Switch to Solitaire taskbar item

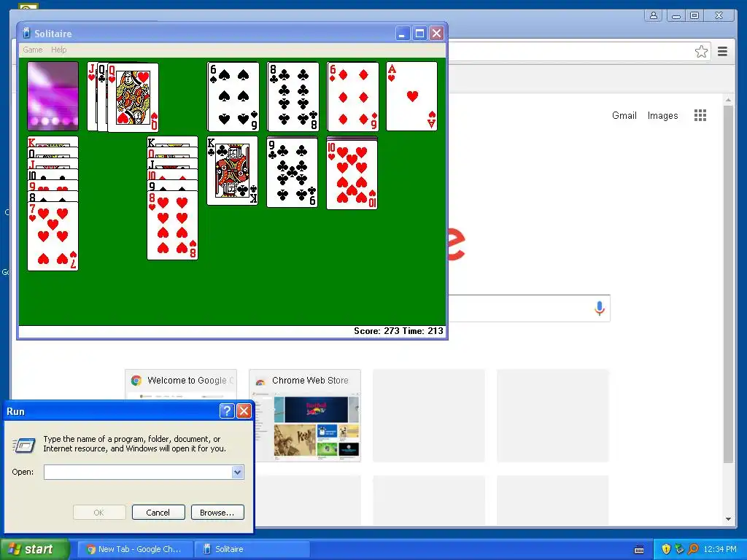pos(252,549)
